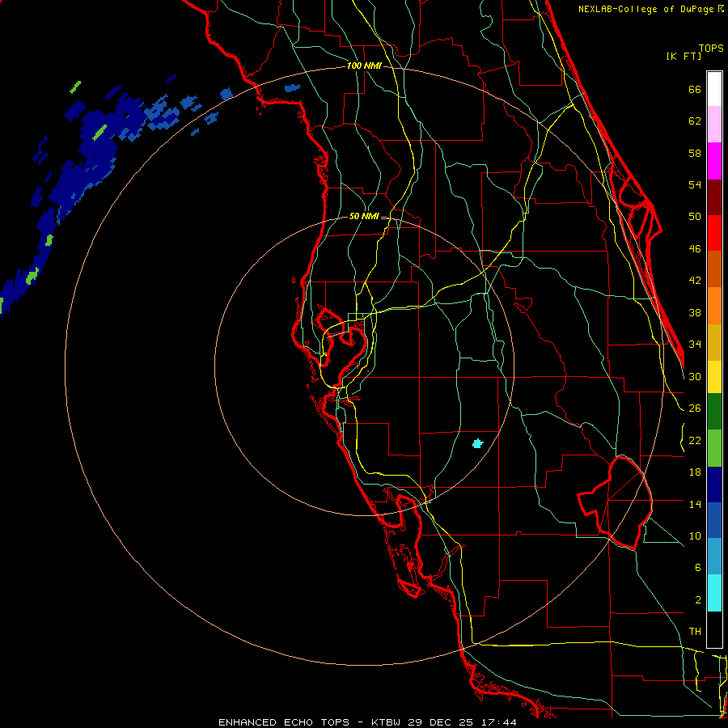Select the legend value 54
This screenshot has width=728, height=728.
[x=695, y=184]
